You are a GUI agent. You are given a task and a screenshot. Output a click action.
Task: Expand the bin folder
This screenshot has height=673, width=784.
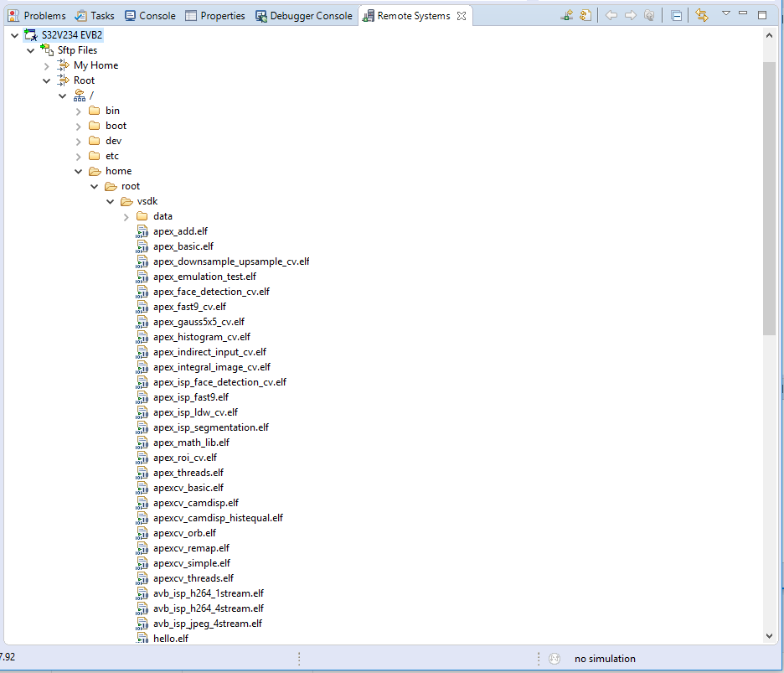click(79, 111)
